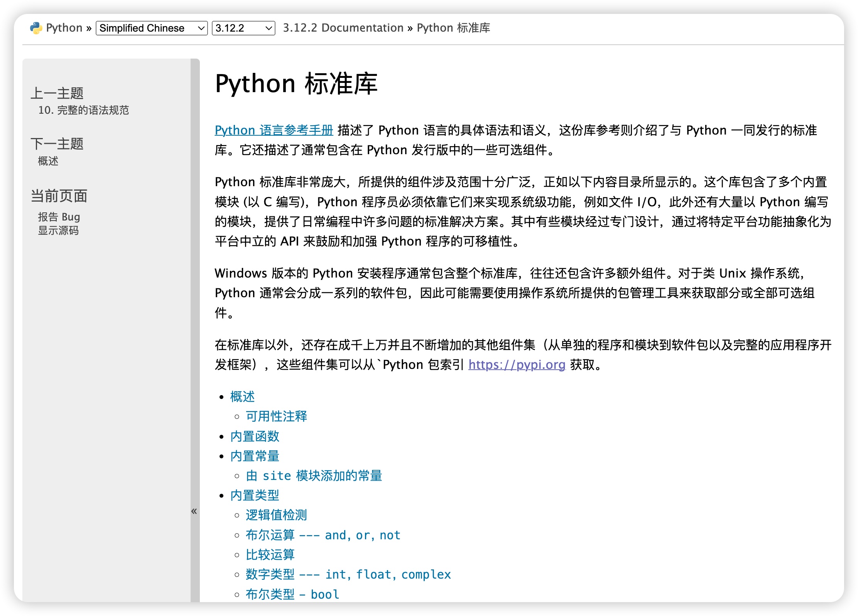Open 由 site 模块添加的常量 link
The width and height of the screenshot is (858, 616).
(314, 476)
